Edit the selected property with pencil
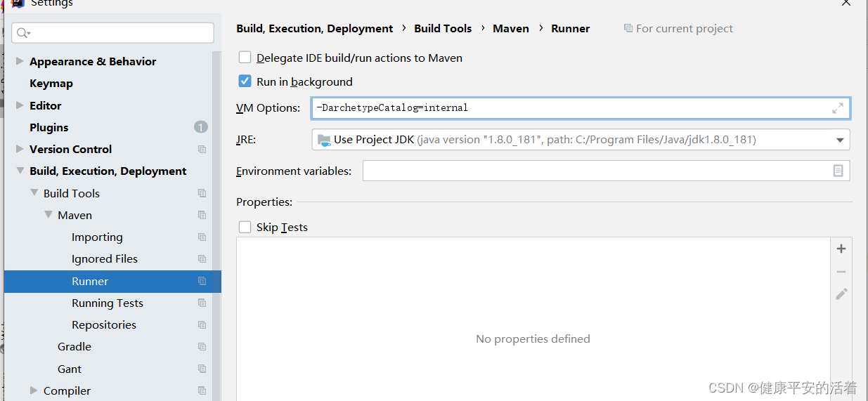Viewport: 868px width, 401px height. pos(841,294)
